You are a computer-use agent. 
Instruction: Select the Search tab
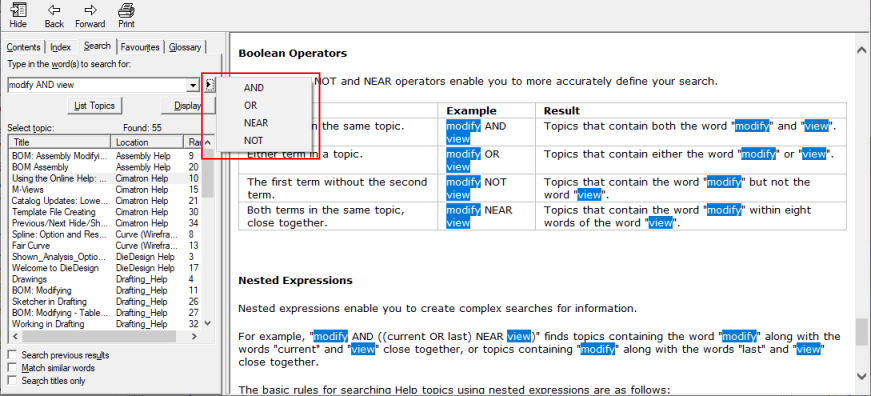(x=97, y=46)
